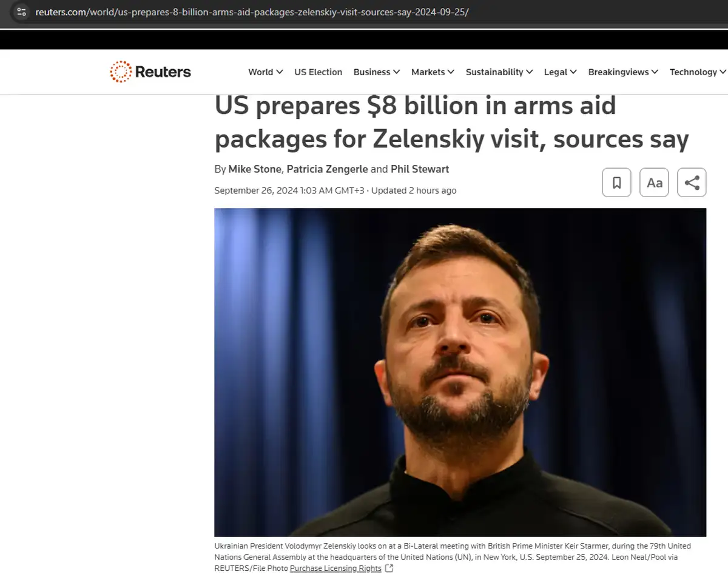Expand the World menu dropdown
728x580 pixels.
266,72
